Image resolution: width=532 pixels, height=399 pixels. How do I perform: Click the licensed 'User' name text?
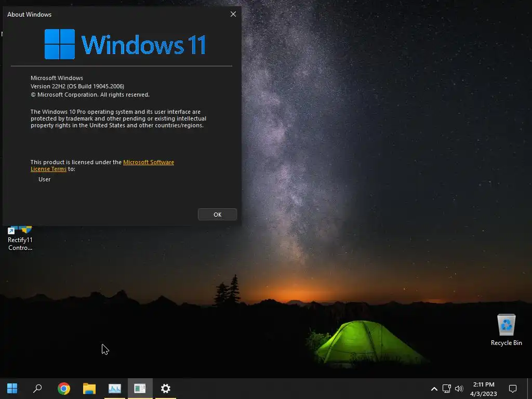tap(45, 179)
